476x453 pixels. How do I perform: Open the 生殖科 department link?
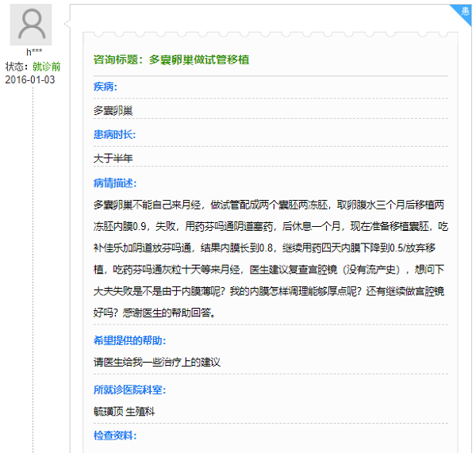pyautogui.click(x=140, y=412)
